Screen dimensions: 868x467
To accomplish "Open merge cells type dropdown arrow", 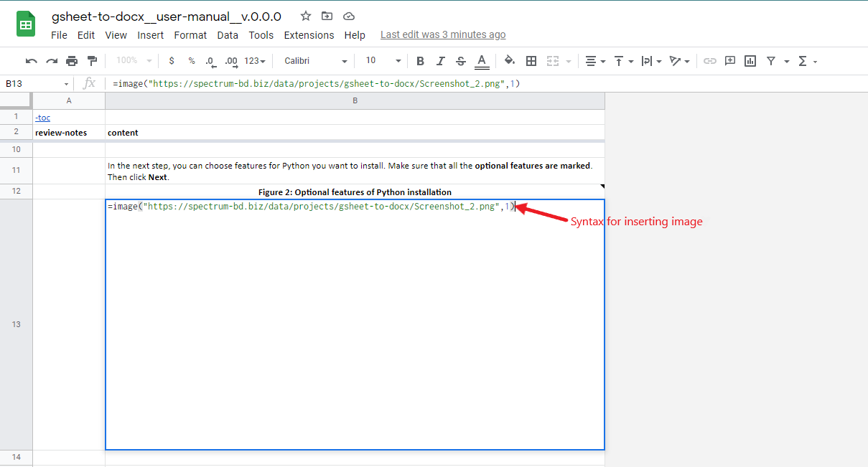I will [569, 62].
